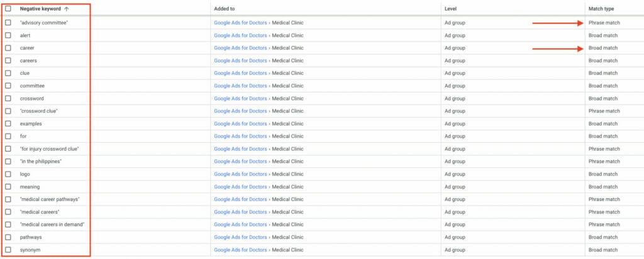Image resolution: width=644 pixels, height=259 pixels.
Task: Check the box for "advisory committee" keyword
Action: (x=8, y=23)
